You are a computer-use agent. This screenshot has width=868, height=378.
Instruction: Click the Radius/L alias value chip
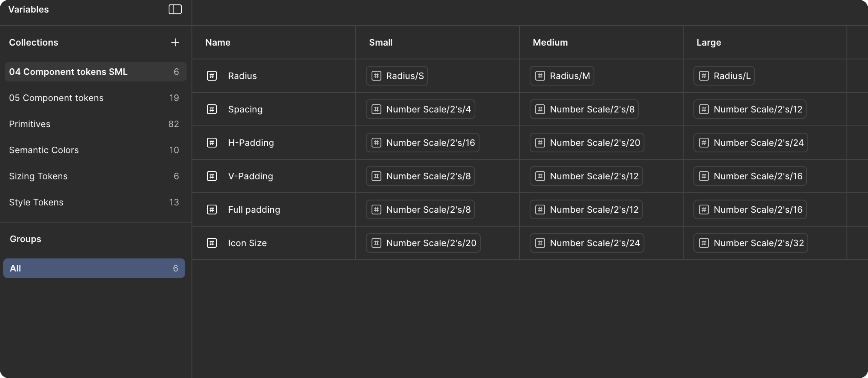tap(724, 76)
